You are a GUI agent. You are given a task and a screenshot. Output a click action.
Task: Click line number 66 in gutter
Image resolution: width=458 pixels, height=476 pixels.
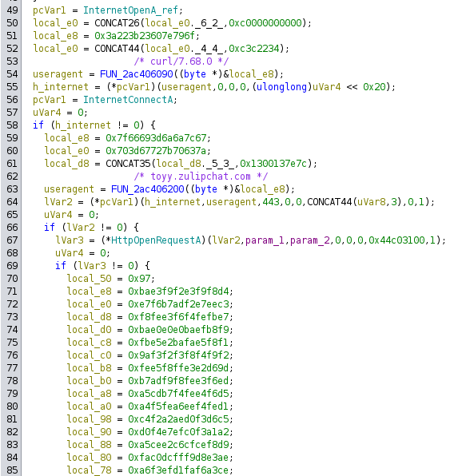point(12,228)
